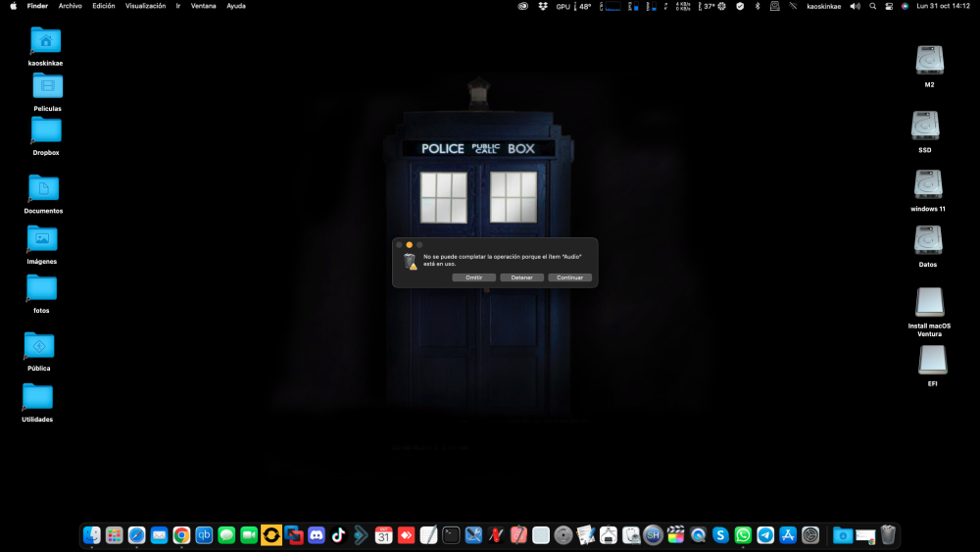The image size is (980, 552).
Task: Open Discord from the Dock
Action: tap(317, 535)
